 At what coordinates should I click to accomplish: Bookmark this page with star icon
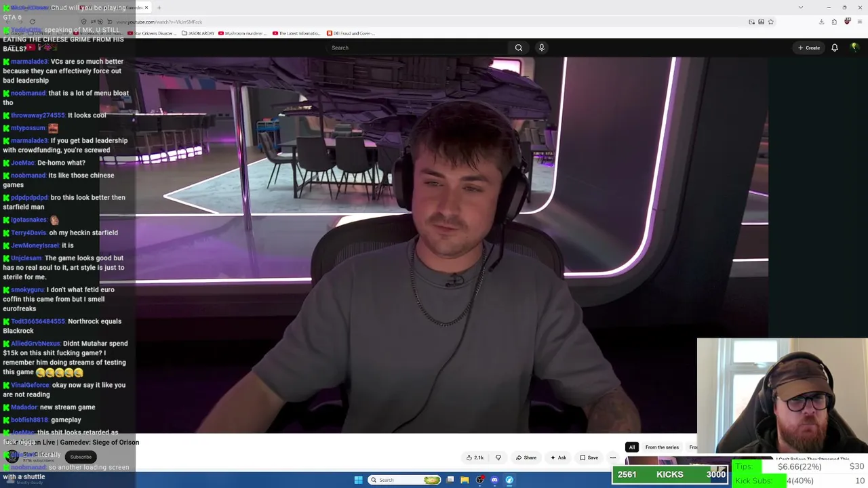(770, 22)
